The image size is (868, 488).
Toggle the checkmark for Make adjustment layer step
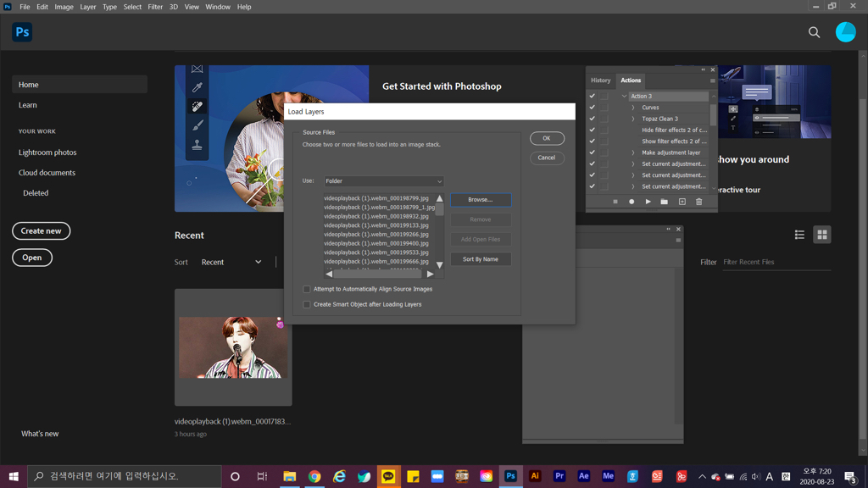(x=592, y=152)
